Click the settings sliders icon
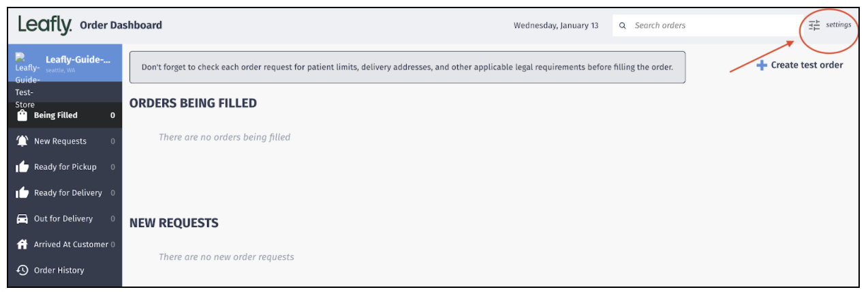The height and width of the screenshot is (292, 868). (x=814, y=25)
